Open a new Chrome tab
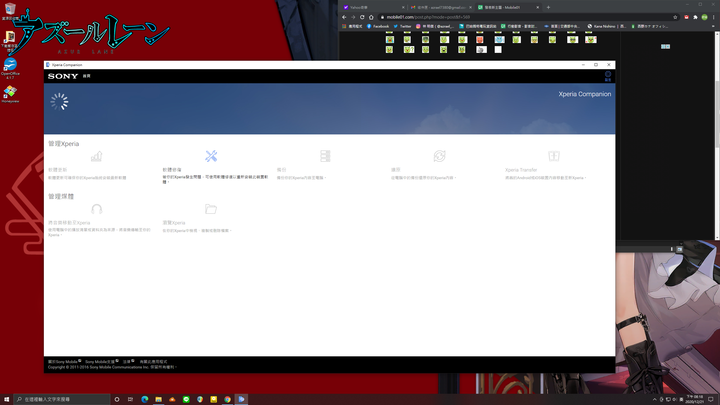 548,7
